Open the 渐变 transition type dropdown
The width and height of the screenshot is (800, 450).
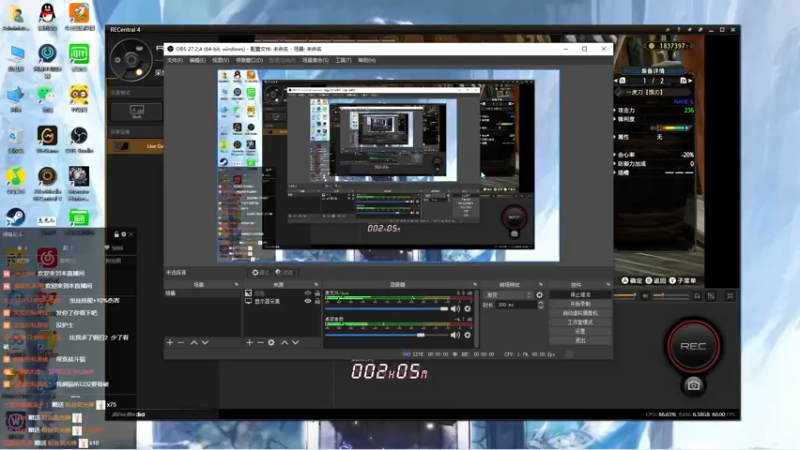508,295
